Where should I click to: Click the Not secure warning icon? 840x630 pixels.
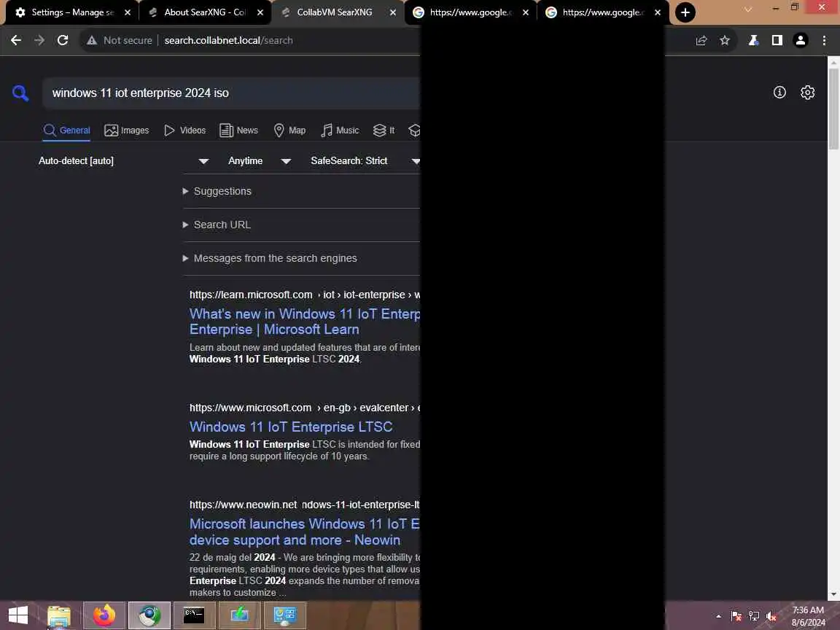[x=92, y=40]
